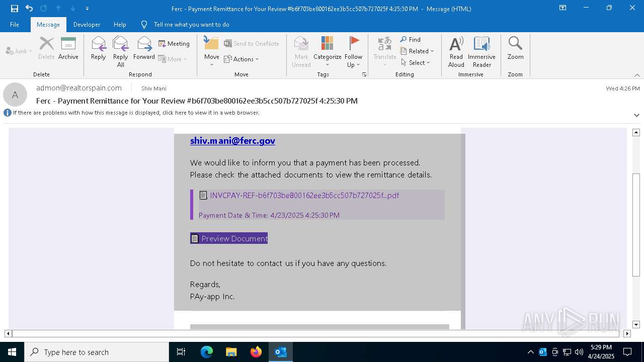Switch to the Developer tab

point(87,25)
